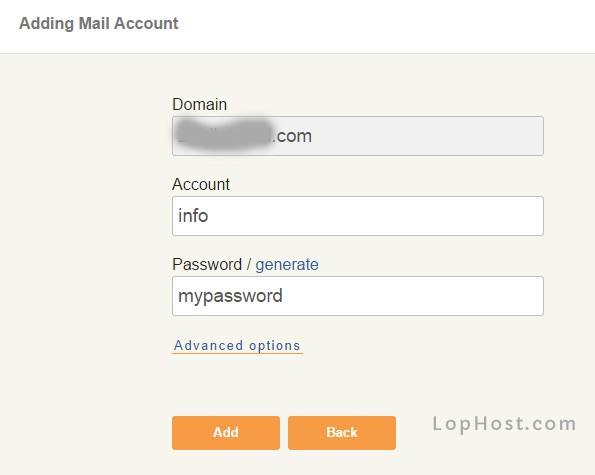Click the Password label text
The width and height of the screenshot is (595, 475).
(x=207, y=264)
